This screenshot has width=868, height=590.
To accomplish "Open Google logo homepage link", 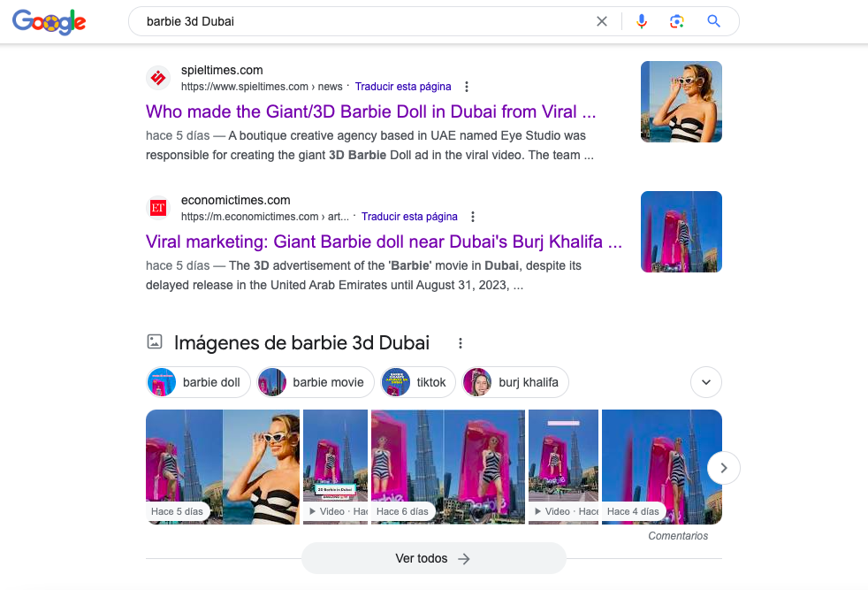I will [49, 21].
